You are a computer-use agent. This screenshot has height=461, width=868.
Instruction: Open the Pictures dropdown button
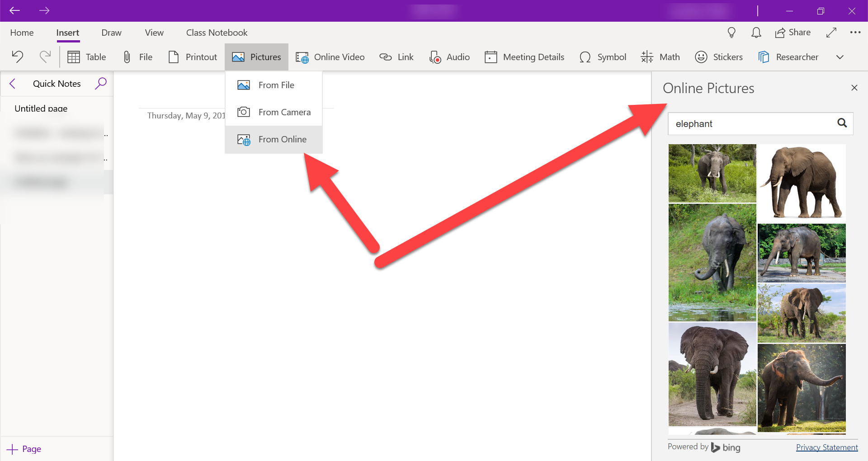pyautogui.click(x=256, y=57)
